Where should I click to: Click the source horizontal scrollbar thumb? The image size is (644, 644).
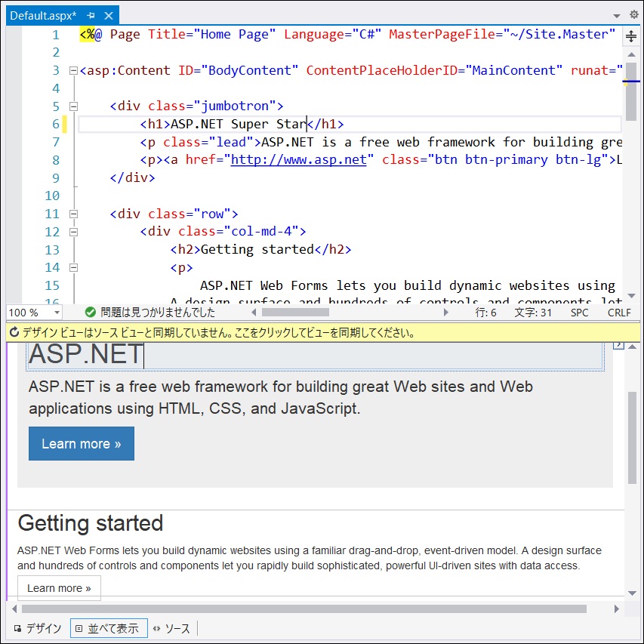click(x=295, y=313)
